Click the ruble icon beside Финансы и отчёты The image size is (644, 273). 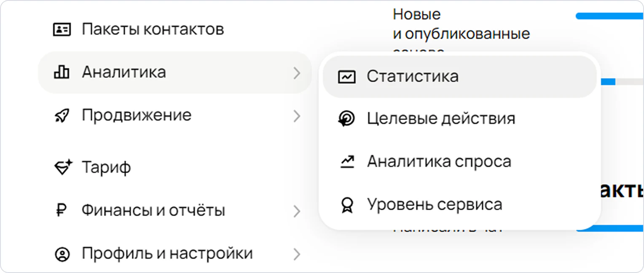[x=62, y=210]
